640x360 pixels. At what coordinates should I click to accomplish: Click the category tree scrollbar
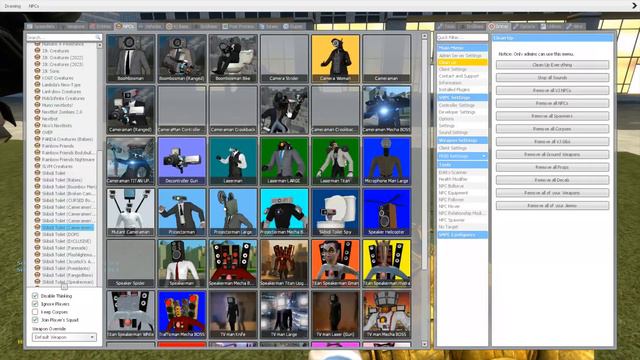pos(100,163)
